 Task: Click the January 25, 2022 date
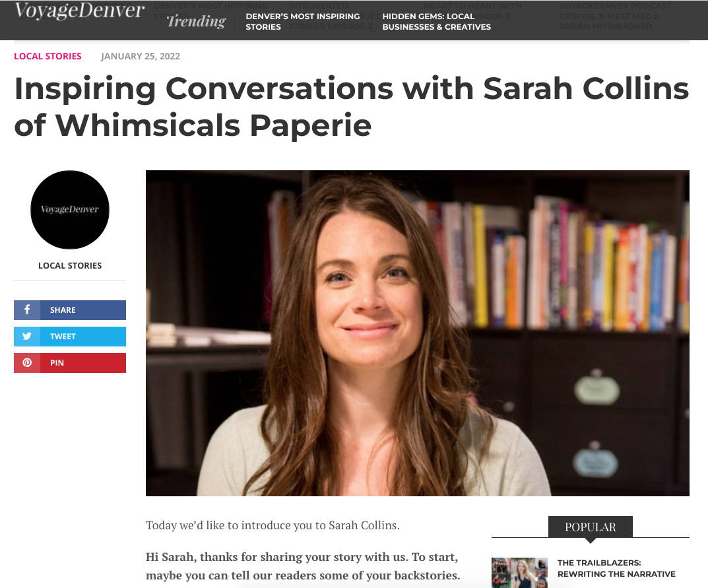coord(141,57)
